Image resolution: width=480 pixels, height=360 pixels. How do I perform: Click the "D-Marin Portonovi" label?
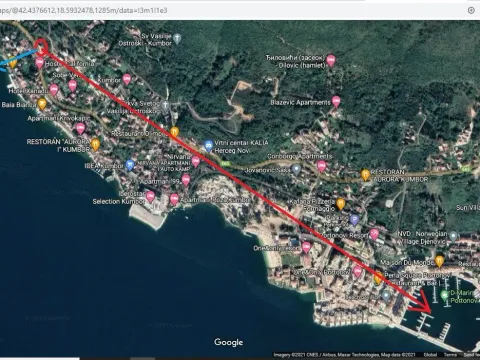(x=465, y=297)
